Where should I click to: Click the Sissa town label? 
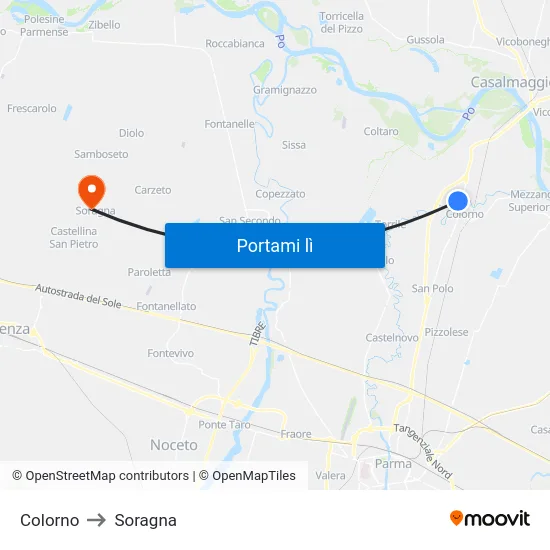pos(294,145)
